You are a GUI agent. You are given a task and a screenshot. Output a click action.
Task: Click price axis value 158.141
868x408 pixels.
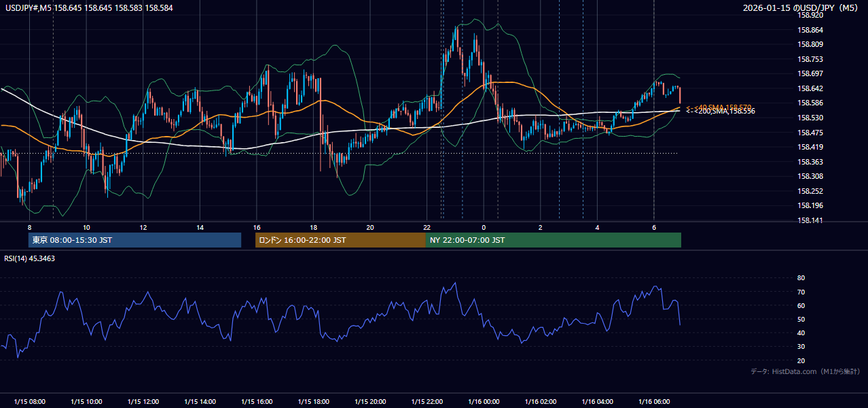pyautogui.click(x=810, y=220)
